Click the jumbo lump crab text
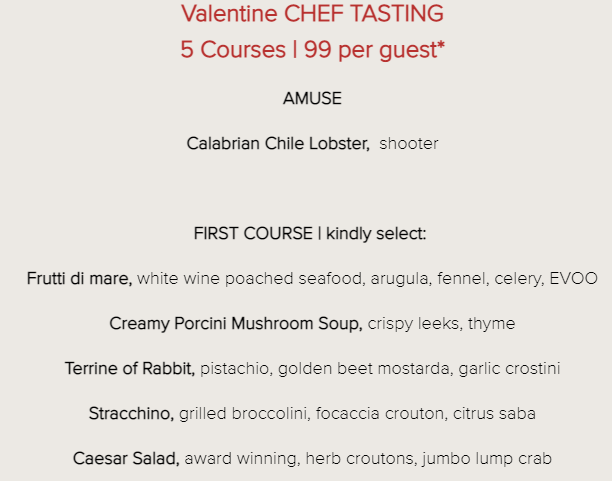 click(487, 458)
